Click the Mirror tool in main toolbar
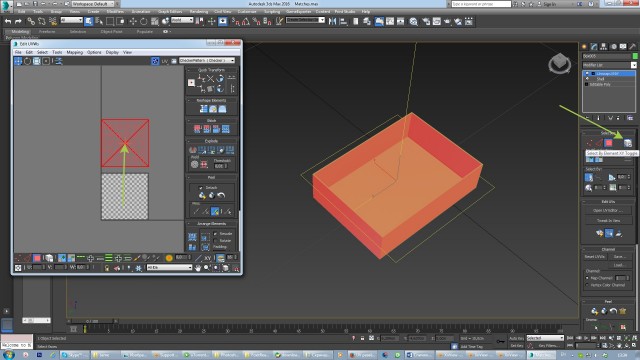 click(333, 21)
